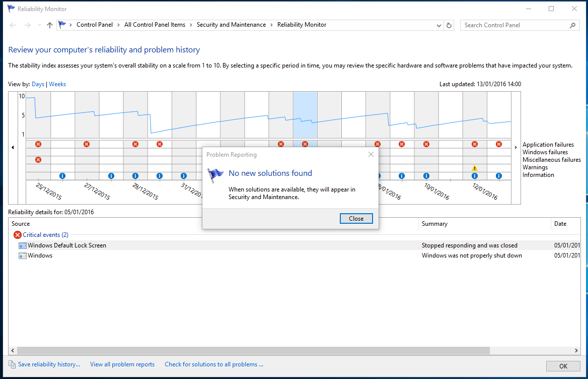Expand breadcrumb arrow after Control Panel
This screenshot has width=588, height=379.
coord(118,25)
